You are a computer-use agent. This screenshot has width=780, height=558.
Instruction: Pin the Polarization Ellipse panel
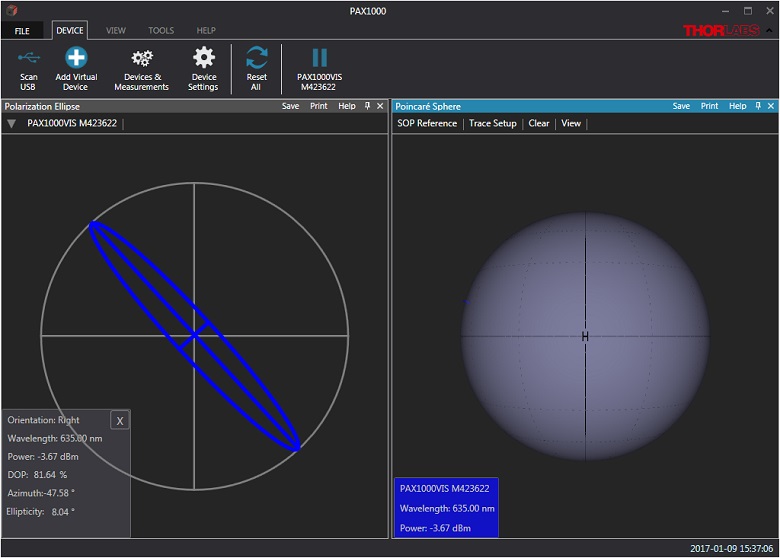point(367,106)
